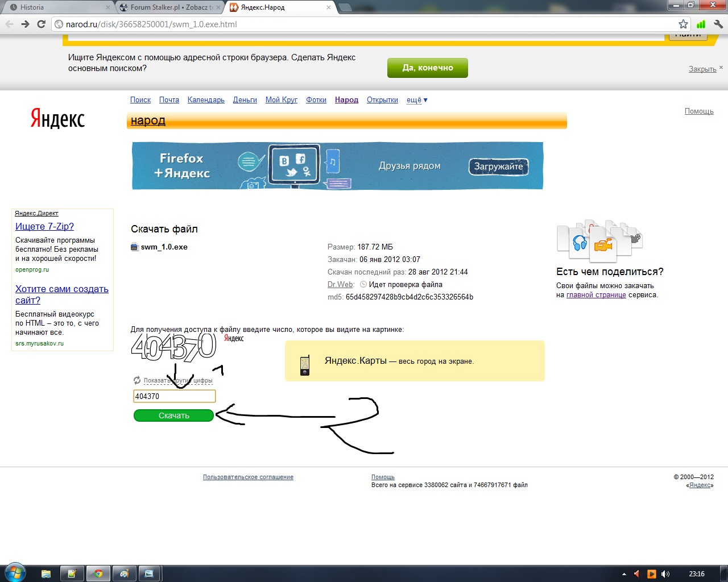The width and height of the screenshot is (728, 582).
Task: Open a new tab button
Action: click(x=345, y=7)
